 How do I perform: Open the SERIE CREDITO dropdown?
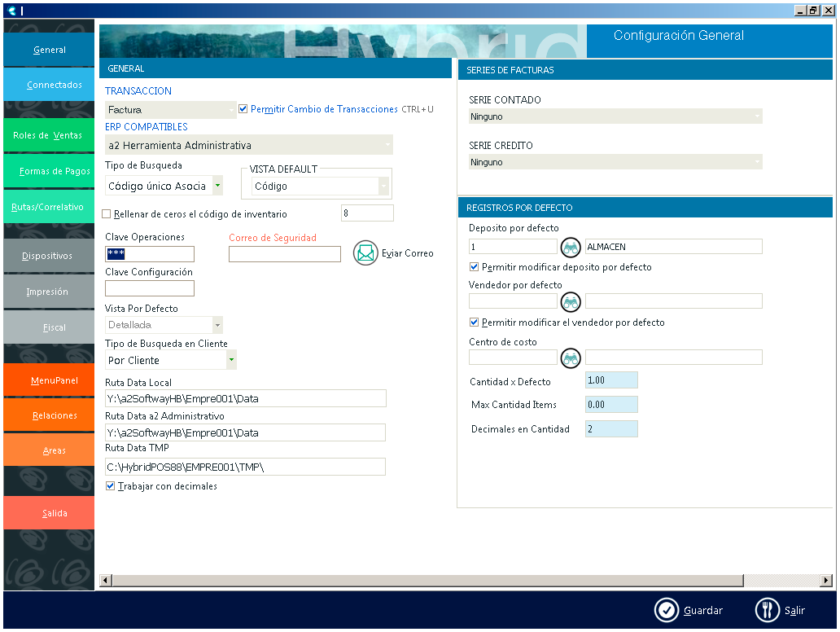(615, 162)
